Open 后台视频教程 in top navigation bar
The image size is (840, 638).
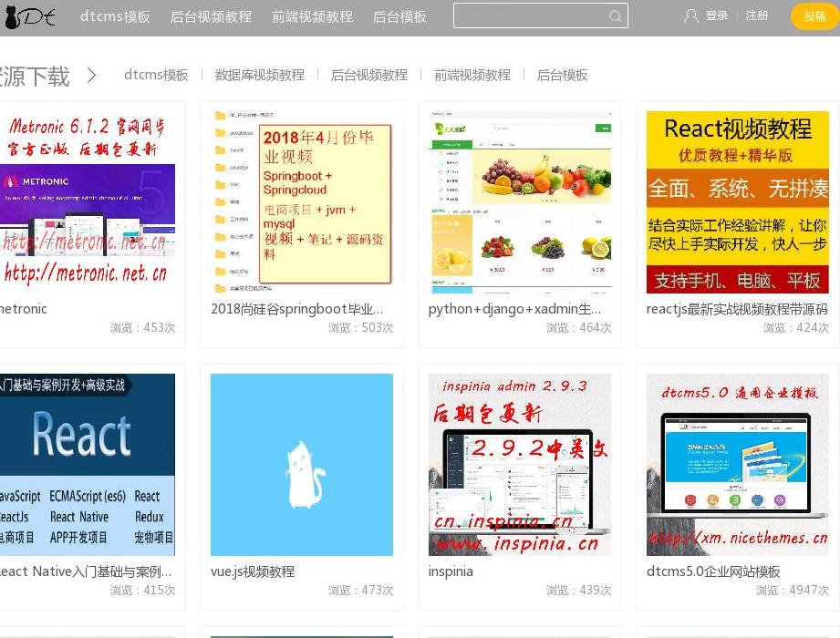point(211,16)
